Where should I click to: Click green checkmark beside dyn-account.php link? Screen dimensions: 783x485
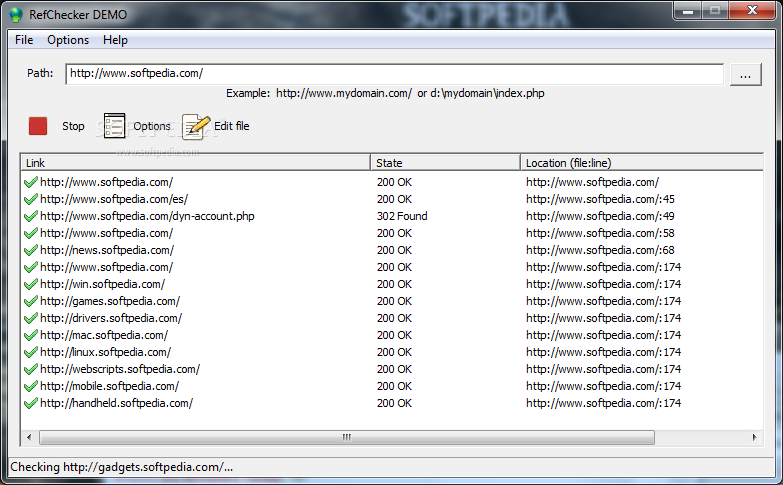click(31, 216)
